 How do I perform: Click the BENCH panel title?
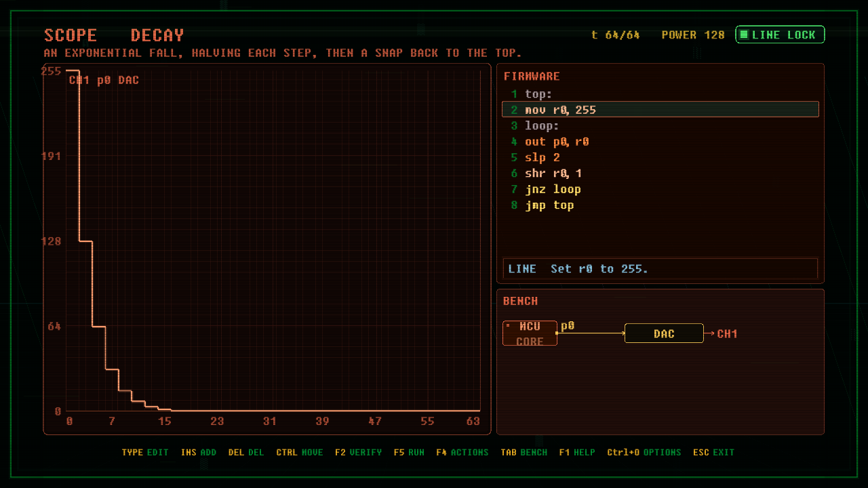(520, 301)
